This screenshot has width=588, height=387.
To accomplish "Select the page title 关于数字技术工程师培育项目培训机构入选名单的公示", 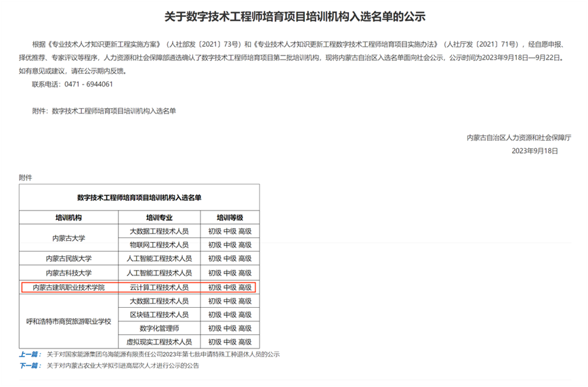I will (295, 16).
